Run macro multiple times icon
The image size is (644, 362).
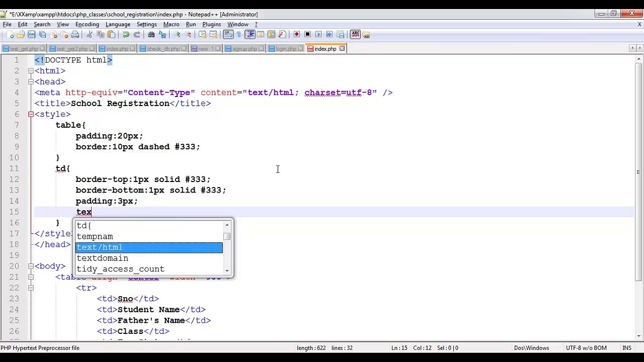(330, 35)
